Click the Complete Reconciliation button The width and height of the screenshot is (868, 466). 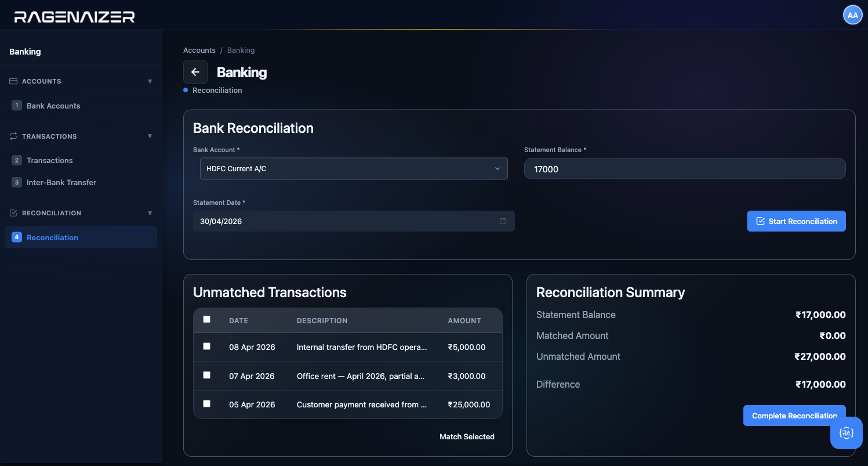[794, 416]
